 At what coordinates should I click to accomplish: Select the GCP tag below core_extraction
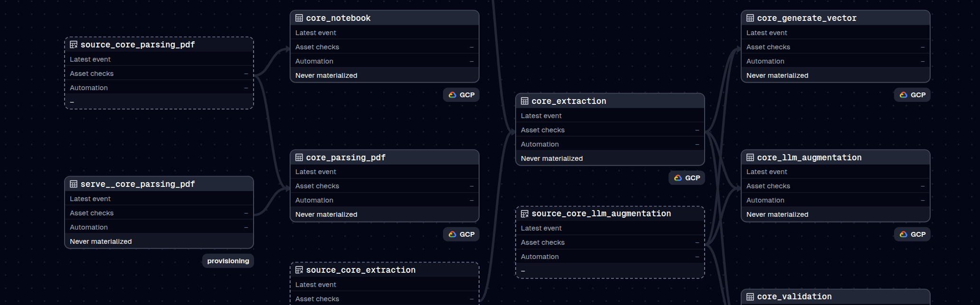click(x=687, y=178)
